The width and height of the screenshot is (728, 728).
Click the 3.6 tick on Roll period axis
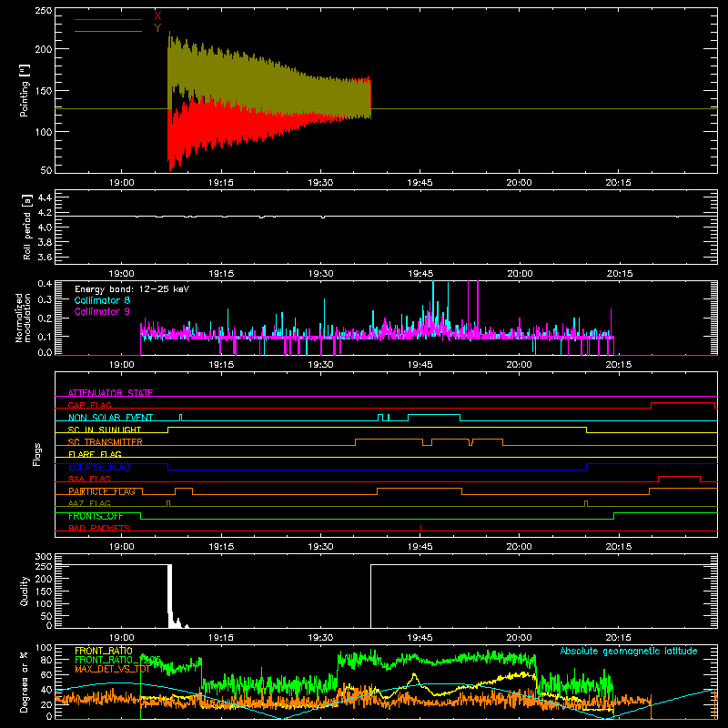point(45,258)
